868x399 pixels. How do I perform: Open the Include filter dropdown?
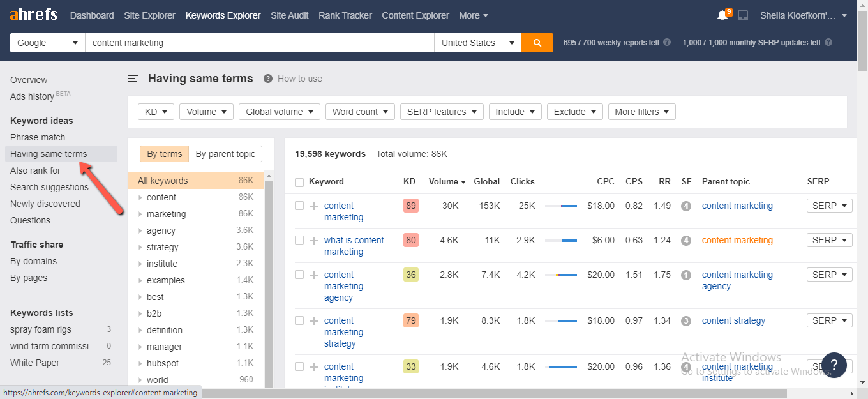(515, 112)
